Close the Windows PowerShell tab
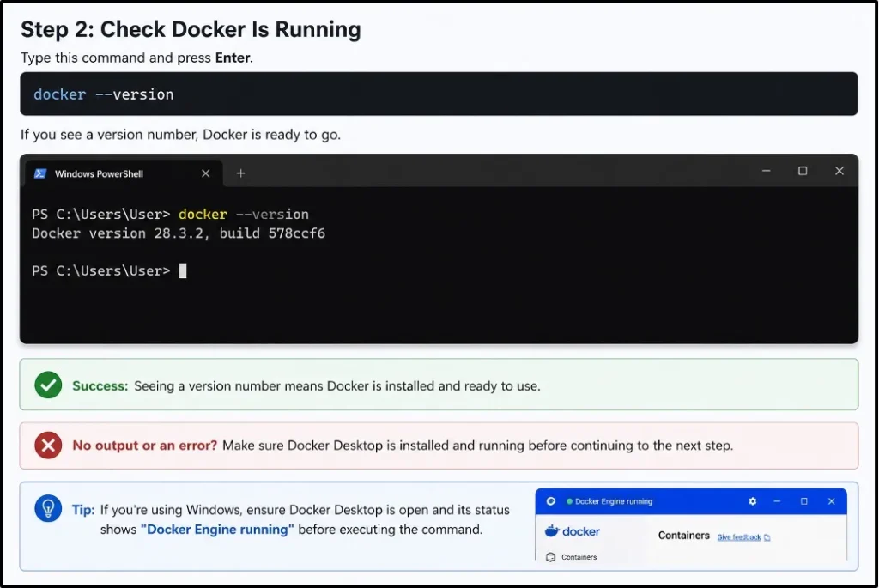 pyautogui.click(x=206, y=173)
